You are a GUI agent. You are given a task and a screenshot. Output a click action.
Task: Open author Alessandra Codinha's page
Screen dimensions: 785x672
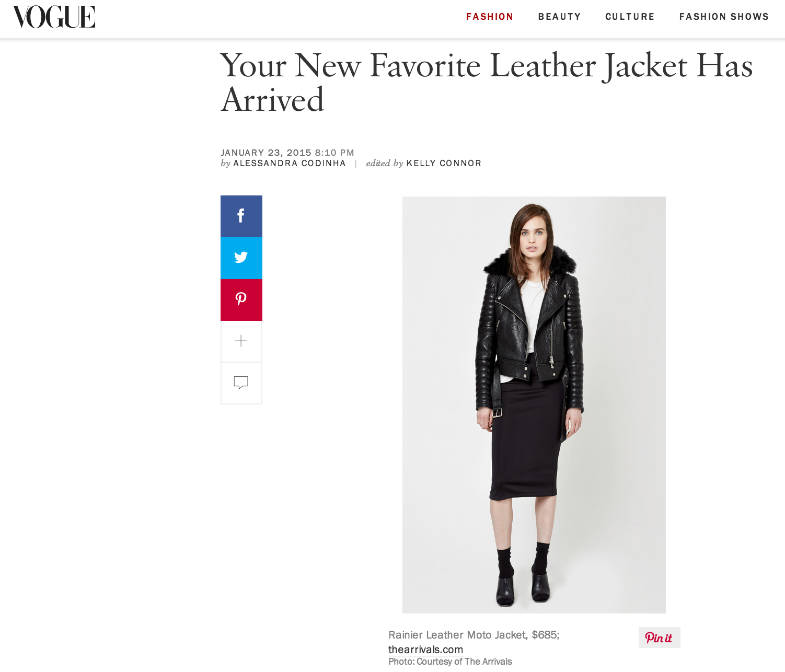click(290, 163)
